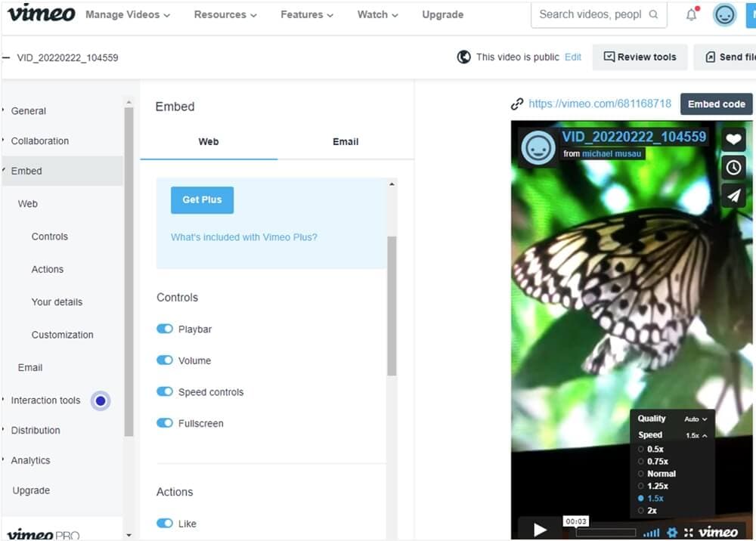Go to Your details in sidebar
The height and width of the screenshot is (541, 756).
pos(57,302)
